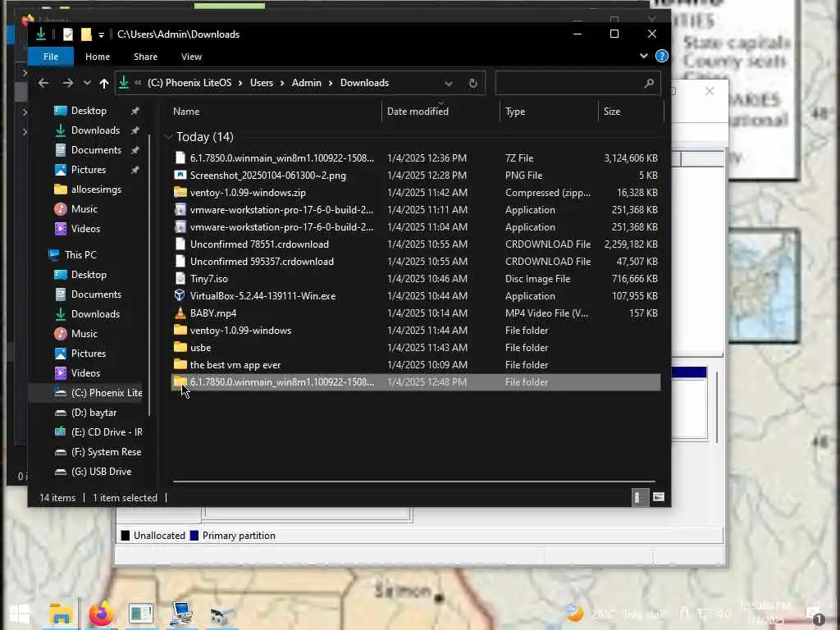Click the Back navigation arrow
The image size is (840, 630).
pos(43,83)
